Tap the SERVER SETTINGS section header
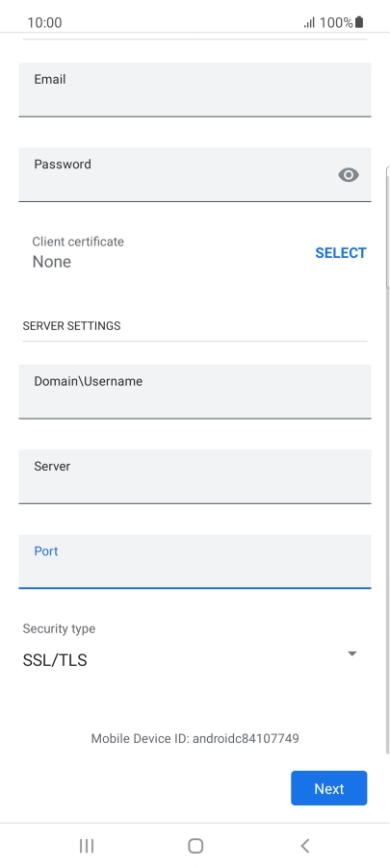Screen dimensions: 390x868 point(71,326)
